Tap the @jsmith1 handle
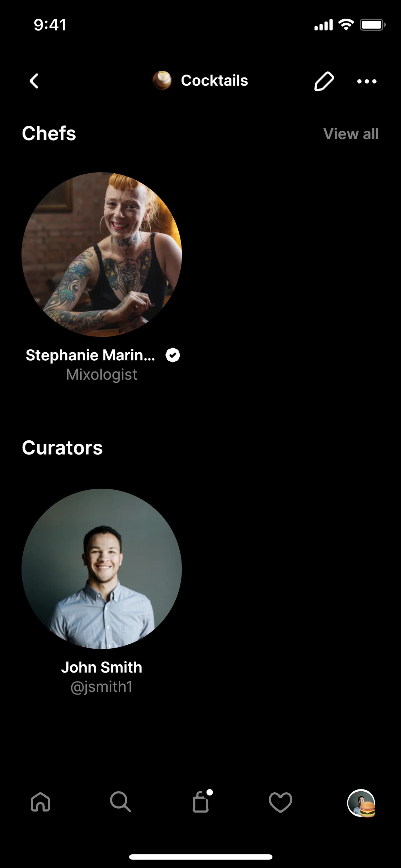The height and width of the screenshot is (868, 401). pos(102,687)
